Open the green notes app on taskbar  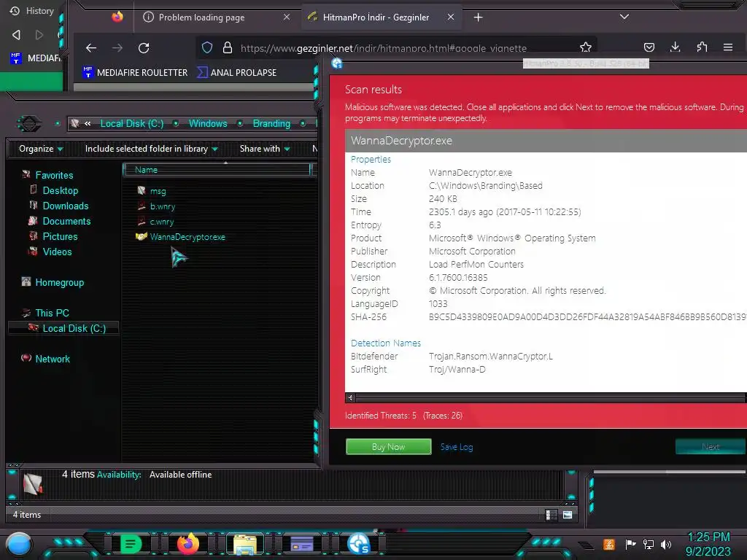pyautogui.click(x=131, y=544)
